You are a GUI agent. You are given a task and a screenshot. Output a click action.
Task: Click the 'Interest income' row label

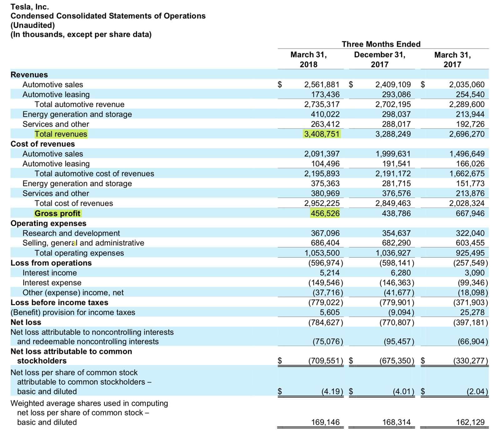click(x=50, y=273)
